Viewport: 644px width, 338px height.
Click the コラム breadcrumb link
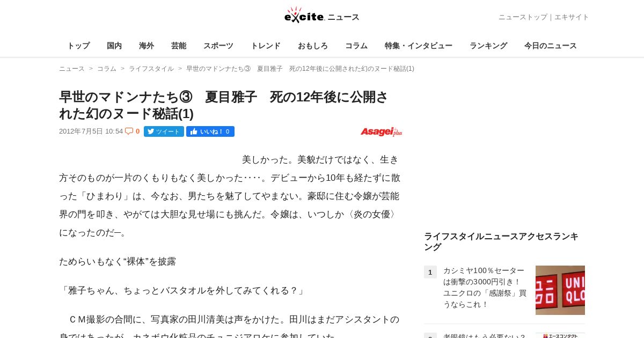tap(107, 69)
